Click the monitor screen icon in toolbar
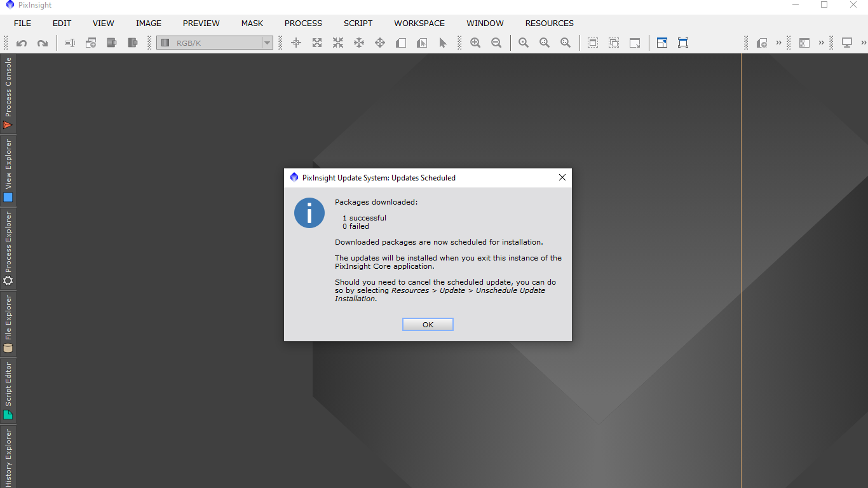 [x=846, y=43]
